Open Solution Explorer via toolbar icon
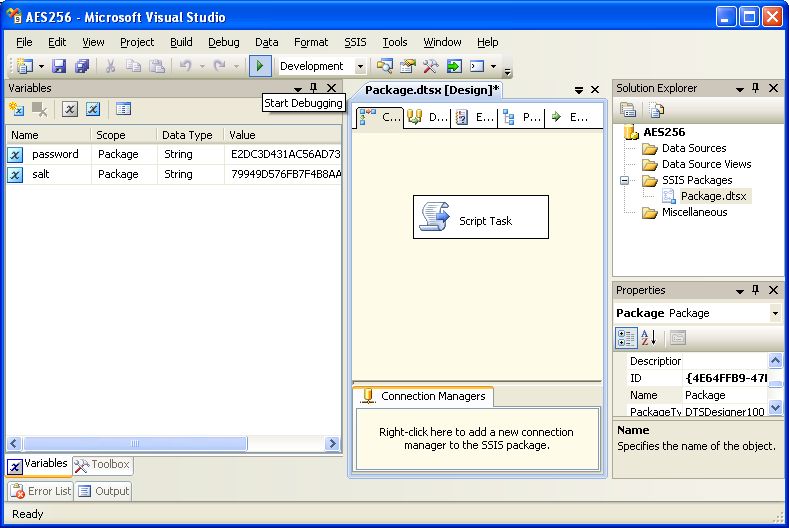 click(384, 66)
